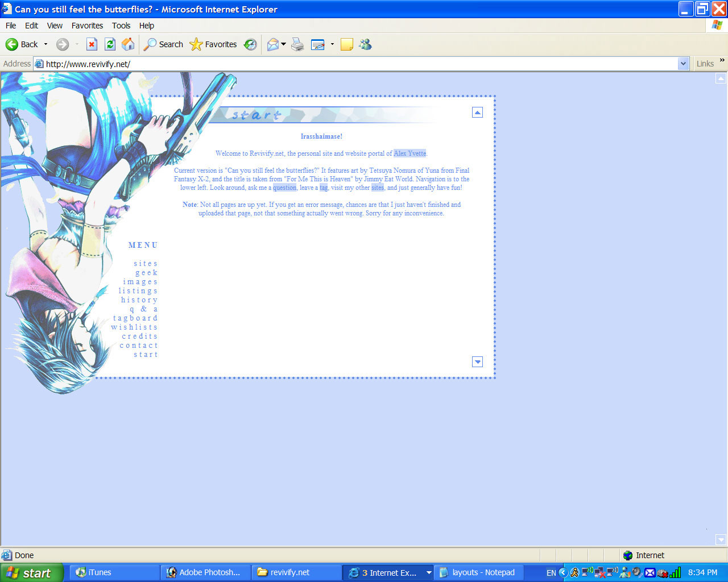Open 'listings' in the menu

[138, 291]
